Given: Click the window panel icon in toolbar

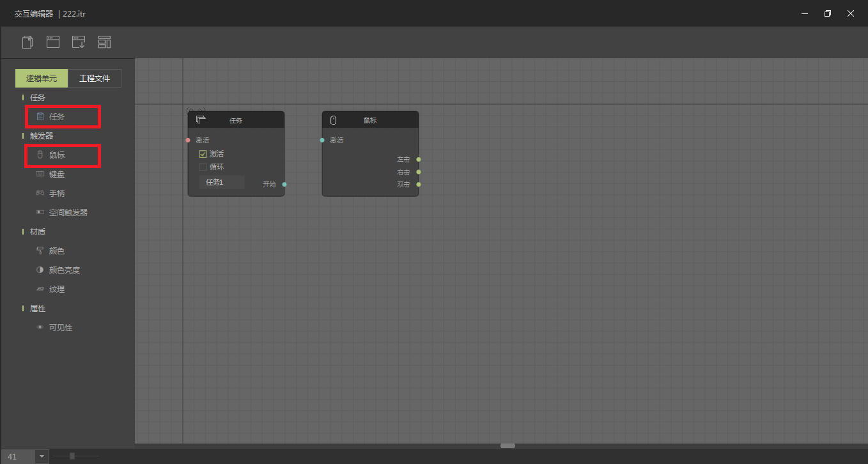Looking at the screenshot, I should point(53,42).
